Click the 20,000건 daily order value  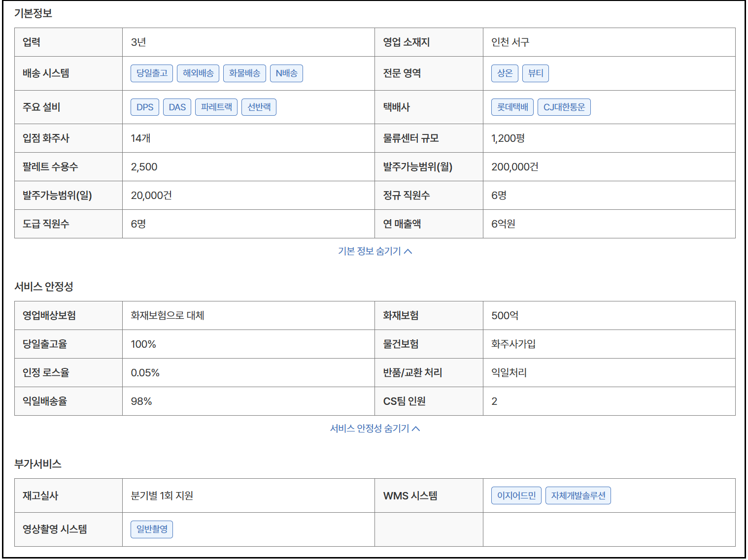click(151, 196)
